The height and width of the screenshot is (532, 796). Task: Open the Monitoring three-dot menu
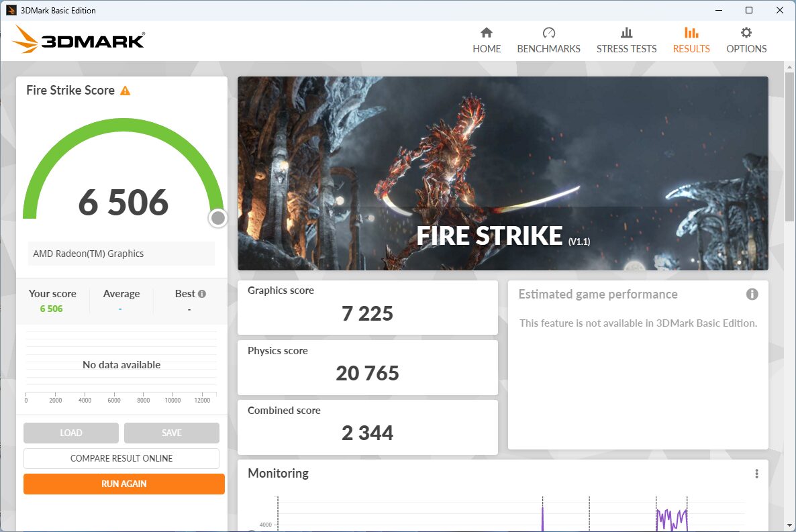pyautogui.click(x=756, y=474)
